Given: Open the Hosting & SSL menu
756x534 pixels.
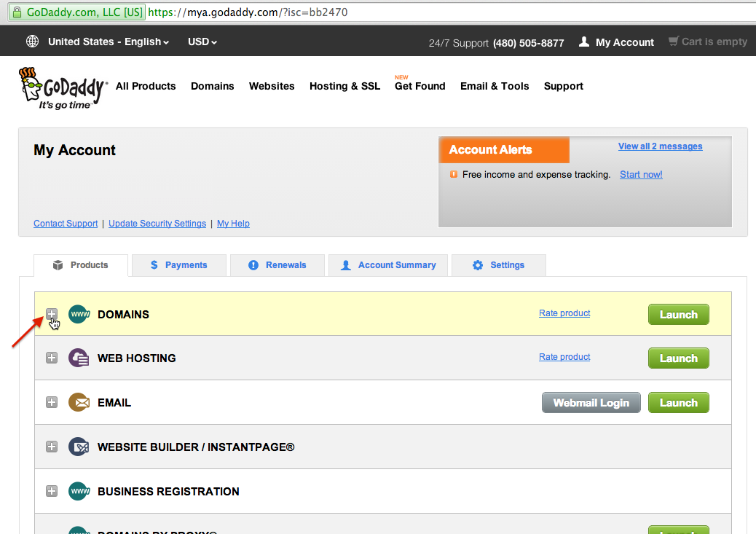Looking at the screenshot, I should [344, 86].
